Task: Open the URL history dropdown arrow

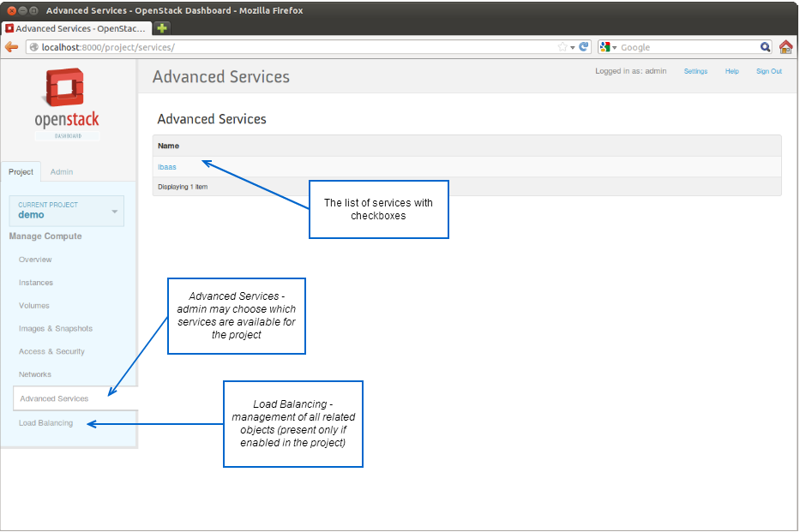Action: pos(573,47)
